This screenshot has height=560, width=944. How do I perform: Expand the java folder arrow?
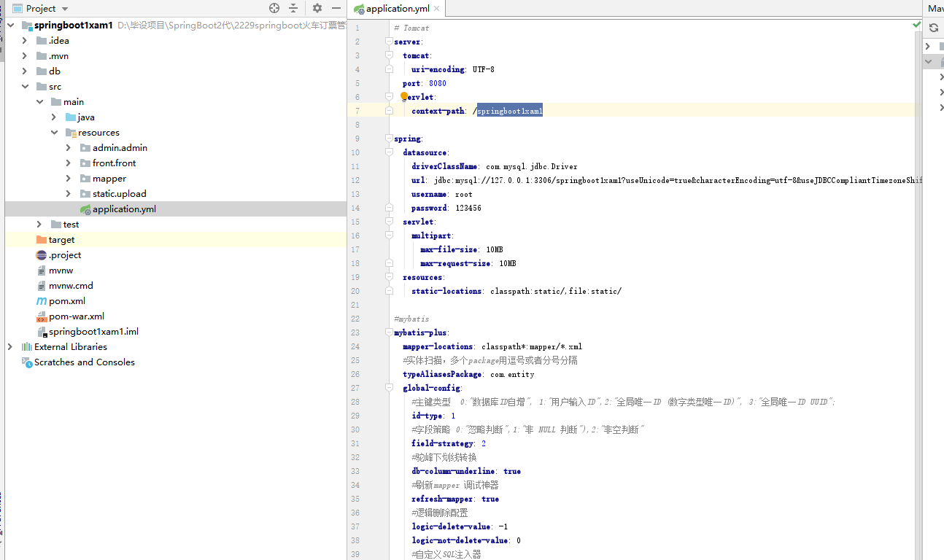point(54,117)
